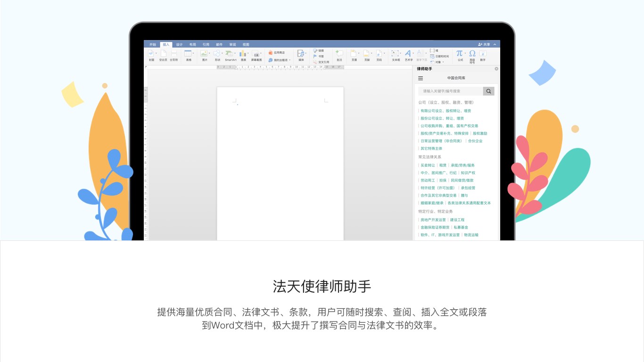Screen dimensions: 644x362
Task: Click the header (页眉) icon
Action: (x=353, y=54)
